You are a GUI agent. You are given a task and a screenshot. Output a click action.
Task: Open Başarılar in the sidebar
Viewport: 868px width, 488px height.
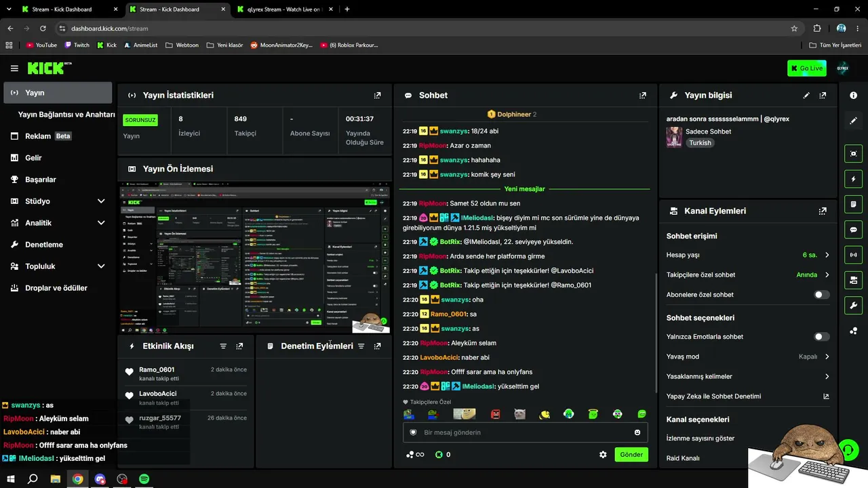tap(58, 180)
